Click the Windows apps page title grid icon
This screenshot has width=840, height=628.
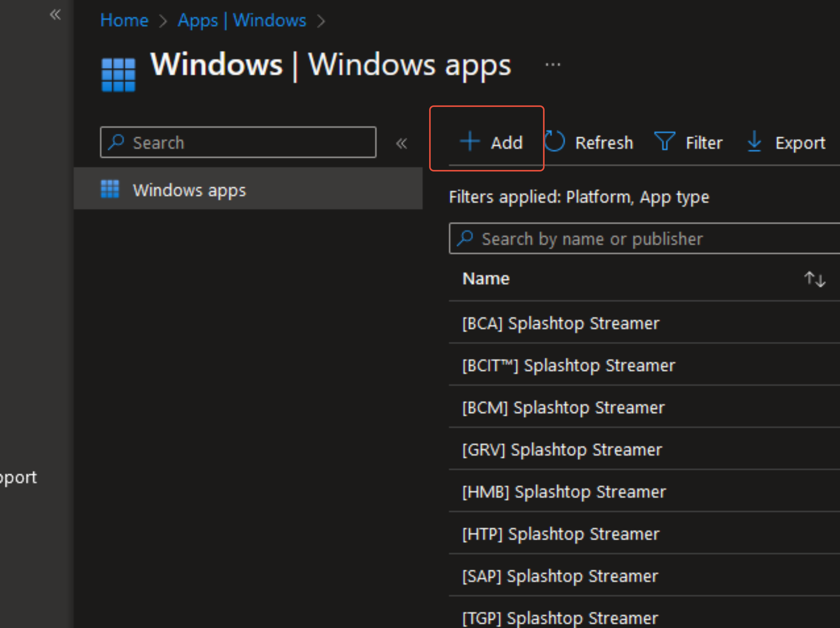tap(118, 75)
